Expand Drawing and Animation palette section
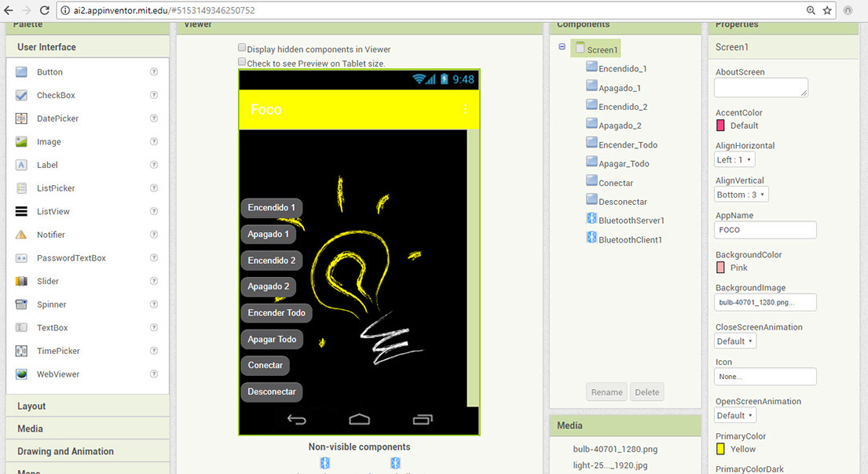Image resolution: width=868 pixels, height=474 pixels. [x=87, y=451]
